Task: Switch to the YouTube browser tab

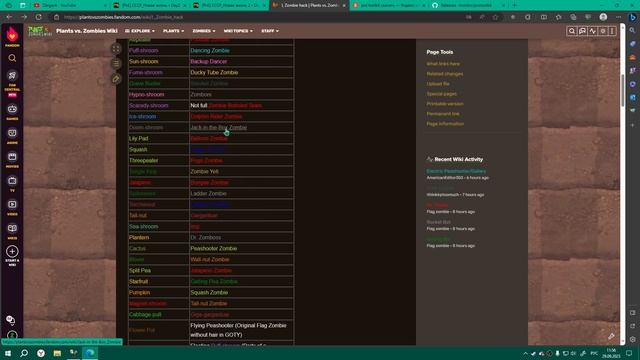Action: click(69, 5)
